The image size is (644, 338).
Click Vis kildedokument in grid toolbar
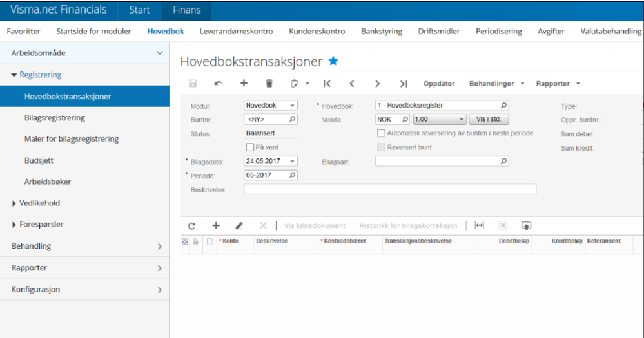point(315,225)
